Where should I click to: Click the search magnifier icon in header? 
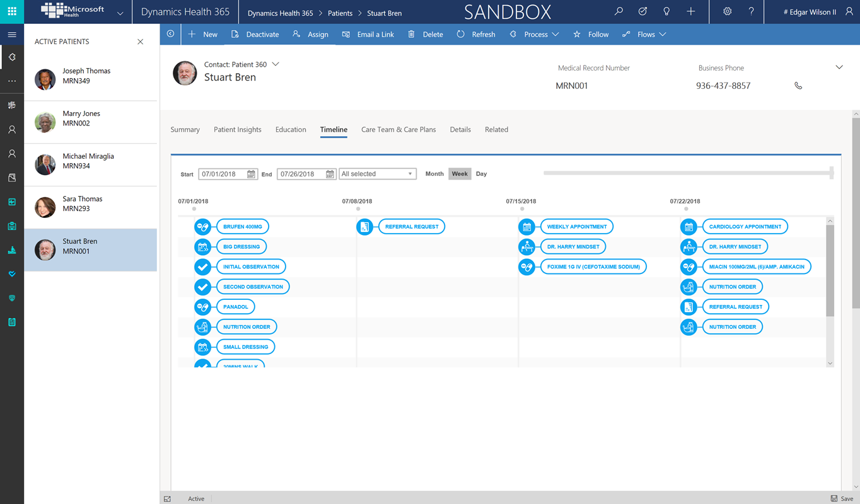[619, 11]
